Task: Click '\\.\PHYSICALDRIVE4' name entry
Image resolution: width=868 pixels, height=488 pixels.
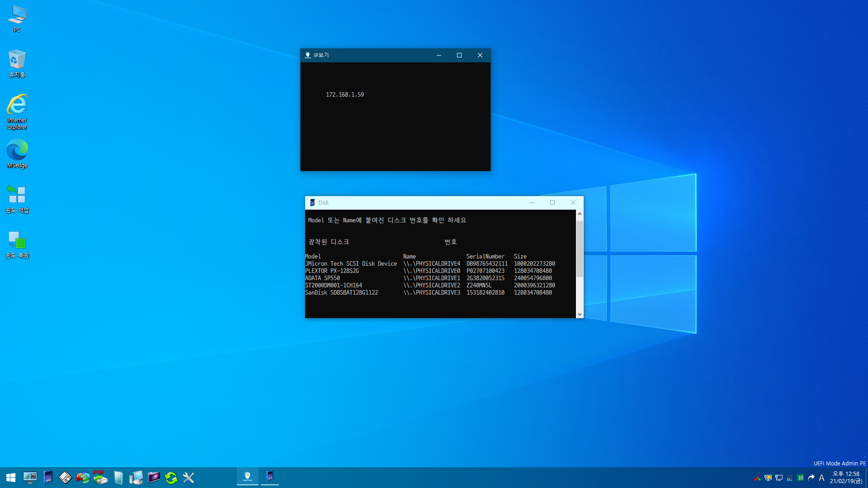Action: (x=432, y=264)
